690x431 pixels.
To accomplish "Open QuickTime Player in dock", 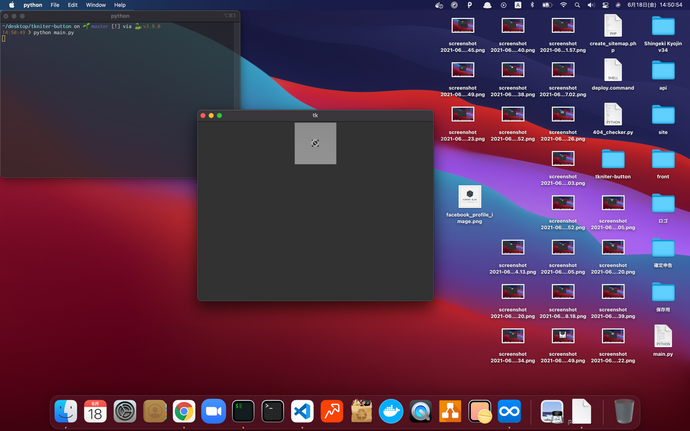I will 420,411.
